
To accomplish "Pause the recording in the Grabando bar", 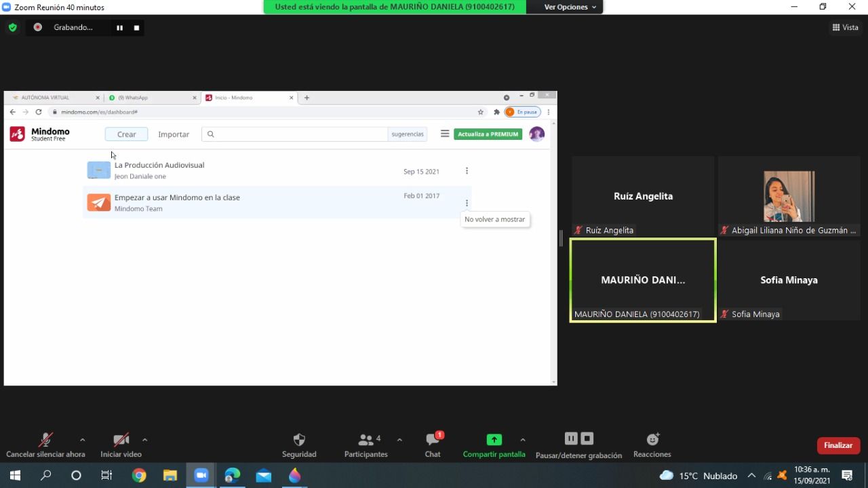I will 119,28.
